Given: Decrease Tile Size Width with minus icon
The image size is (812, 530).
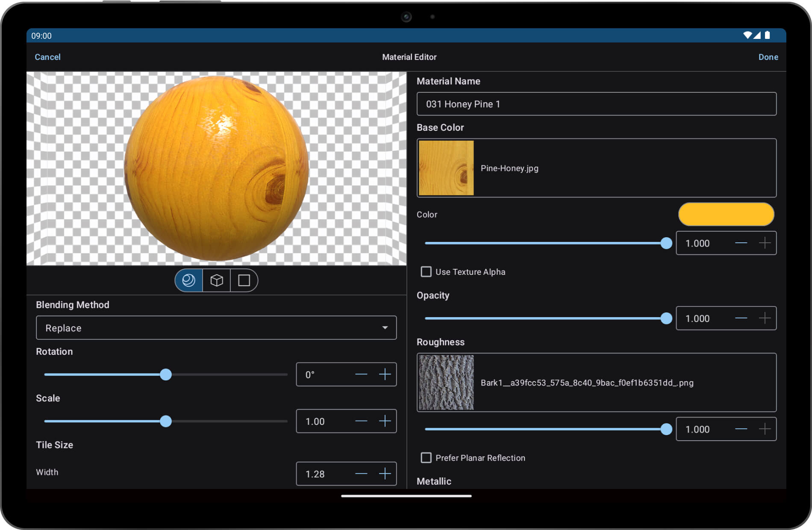Looking at the screenshot, I should (x=361, y=474).
